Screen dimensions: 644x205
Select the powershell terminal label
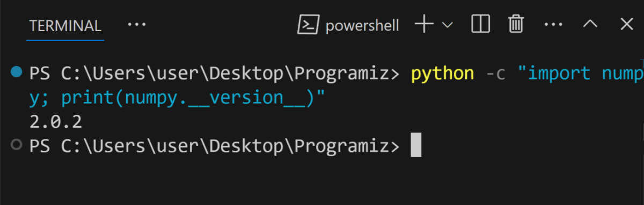pos(362,26)
